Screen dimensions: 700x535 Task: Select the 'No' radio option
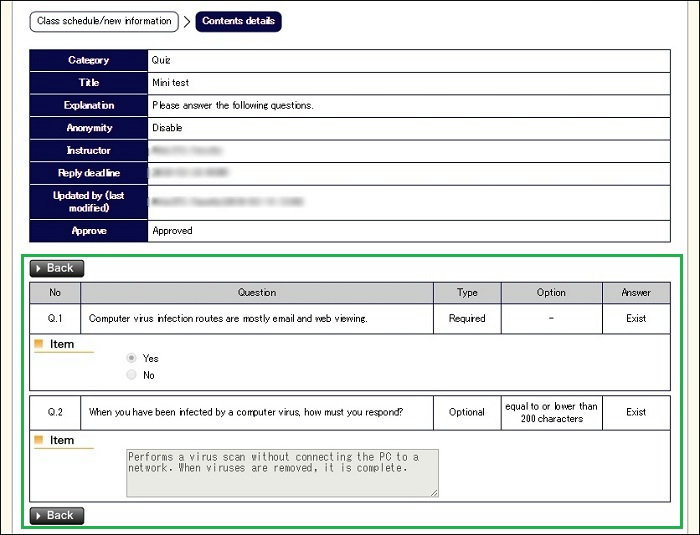131,375
